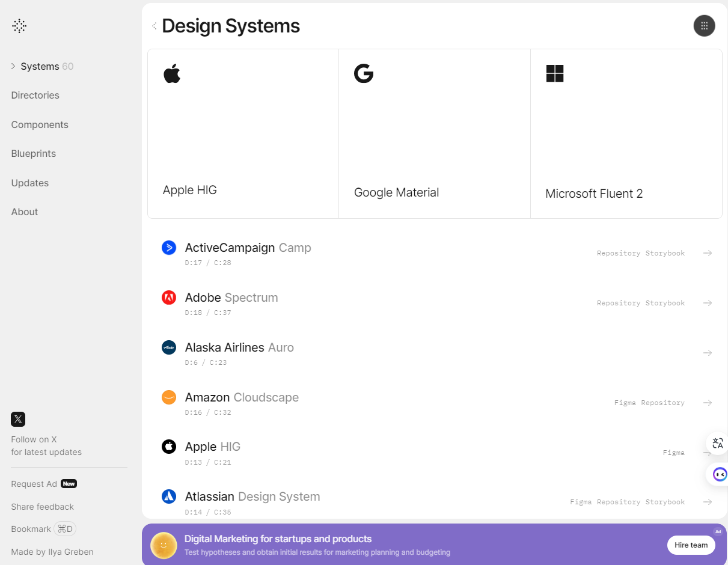The image size is (728, 565).
Task: Click D:16 / C:32 stats text
Action: click(208, 412)
